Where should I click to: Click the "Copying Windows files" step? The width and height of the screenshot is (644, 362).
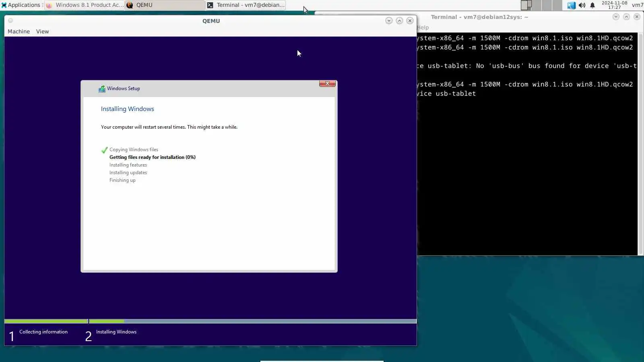(x=134, y=150)
